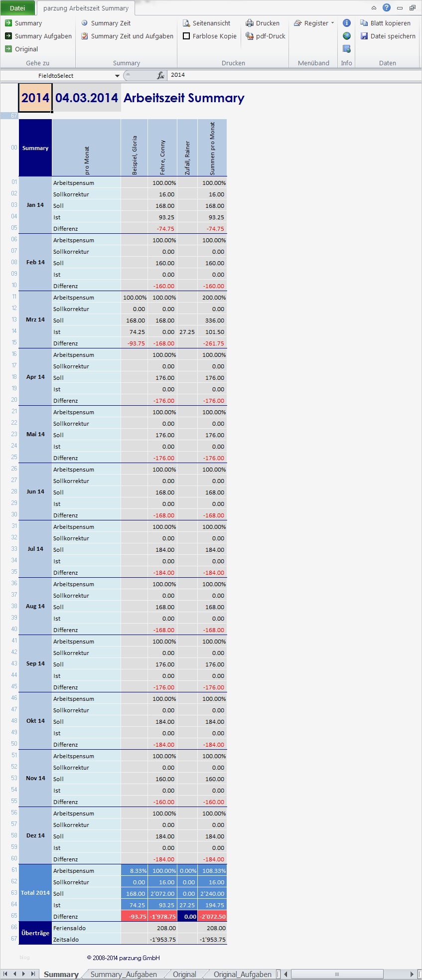This screenshot has width=422, height=980.
Task: Open Seitenansicht print preview
Action: coord(186,23)
